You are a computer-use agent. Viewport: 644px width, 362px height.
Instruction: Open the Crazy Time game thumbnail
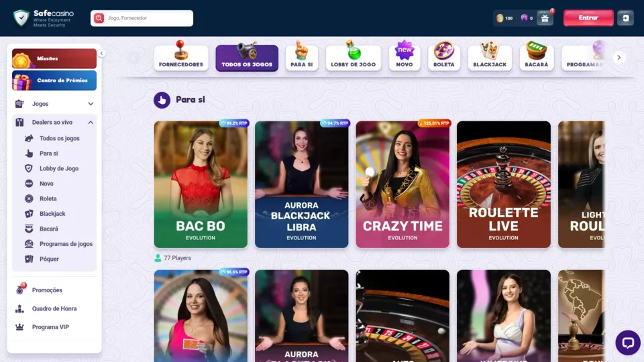pos(402,184)
